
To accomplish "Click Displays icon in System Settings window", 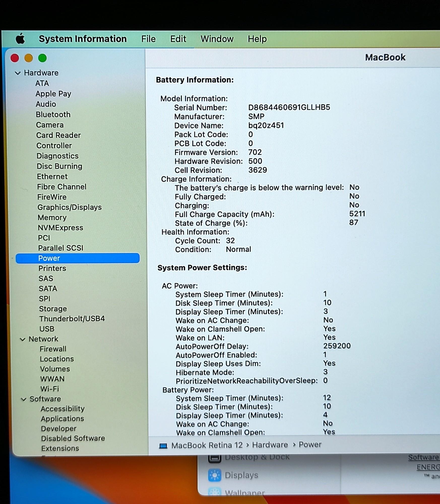I will coord(215,475).
